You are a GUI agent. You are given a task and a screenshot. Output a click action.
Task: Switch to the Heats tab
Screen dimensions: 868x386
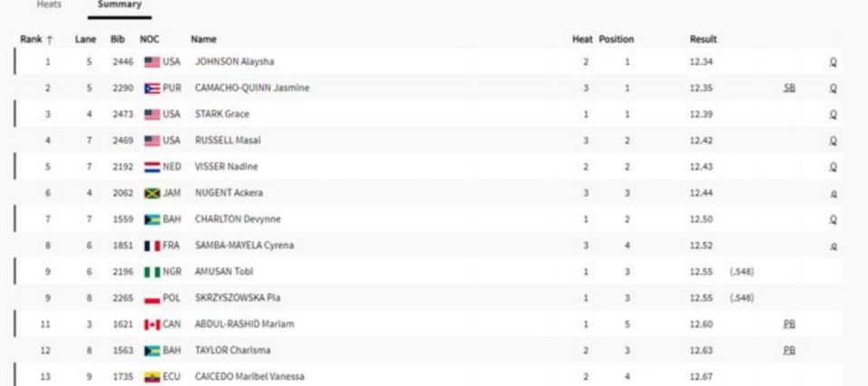(x=49, y=5)
